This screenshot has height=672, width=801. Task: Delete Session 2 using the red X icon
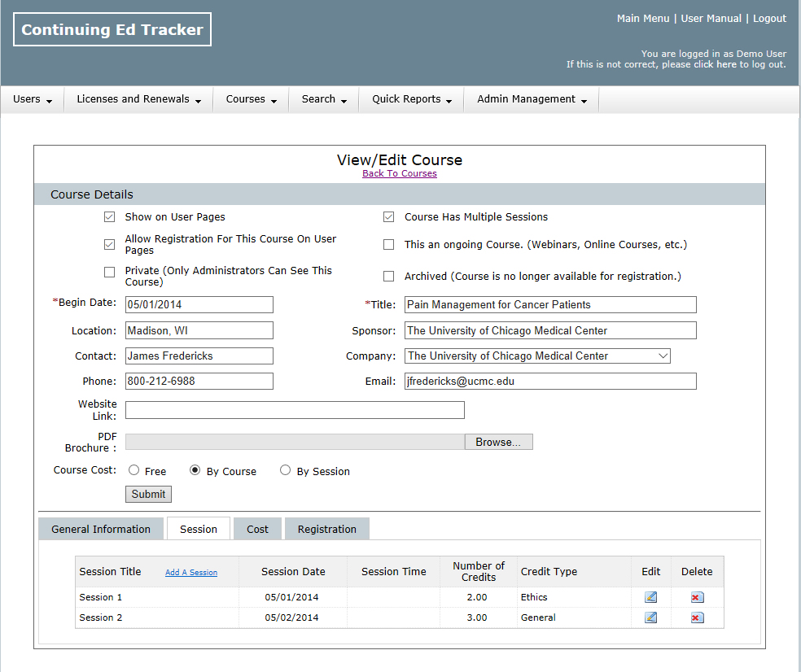point(696,617)
